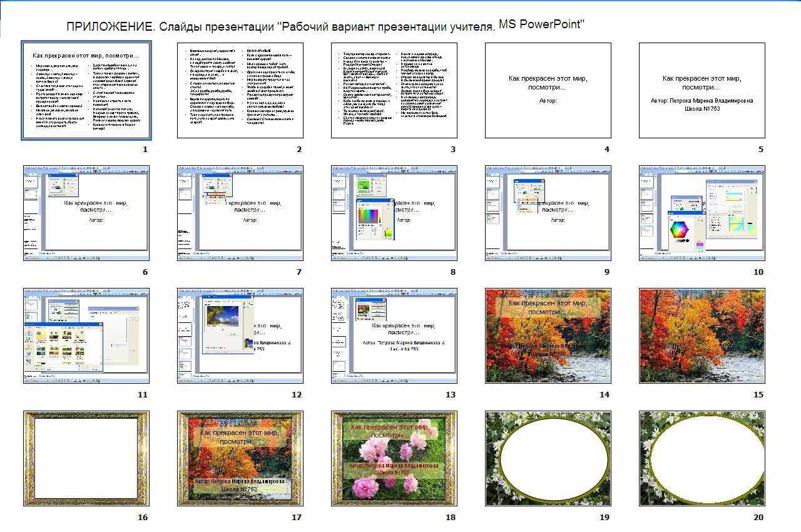The height and width of the screenshot is (532, 801).
Task: Select slide 5 showing author Петрова Марина Владимировна
Action: 702,90
